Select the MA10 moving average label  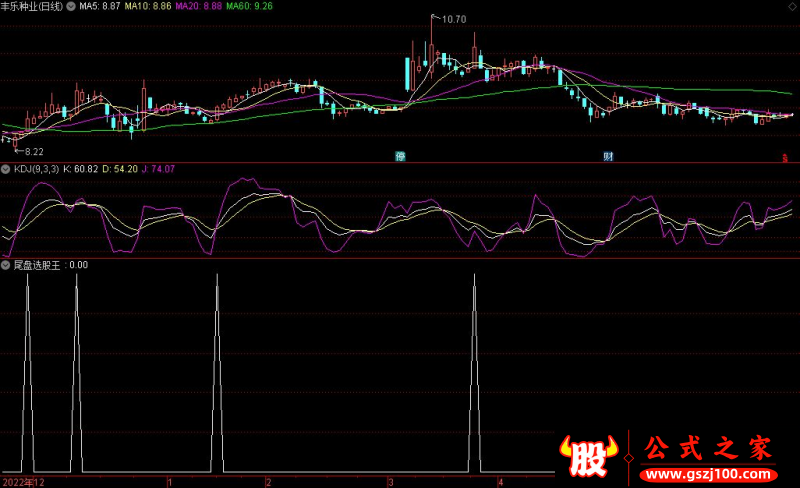click(x=148, y=6)
